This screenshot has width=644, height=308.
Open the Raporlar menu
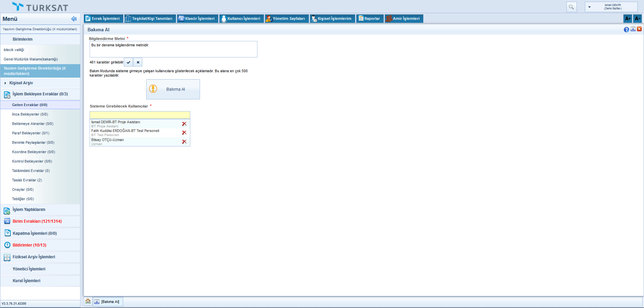click(369, 18)
